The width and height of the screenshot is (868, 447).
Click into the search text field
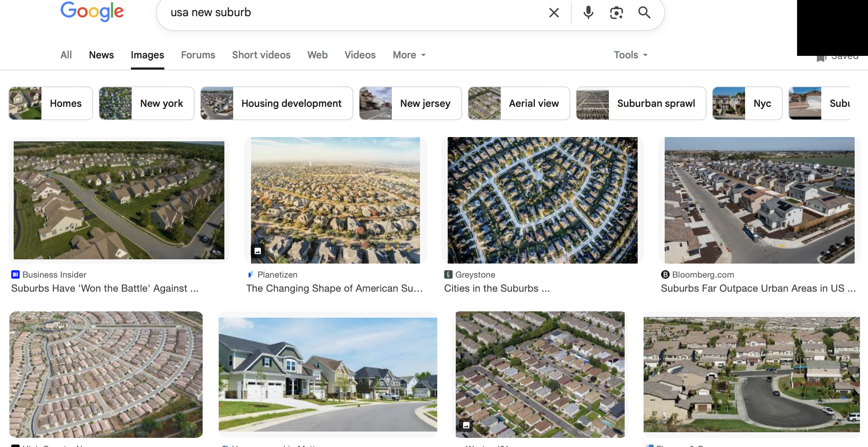pos(351,13)
